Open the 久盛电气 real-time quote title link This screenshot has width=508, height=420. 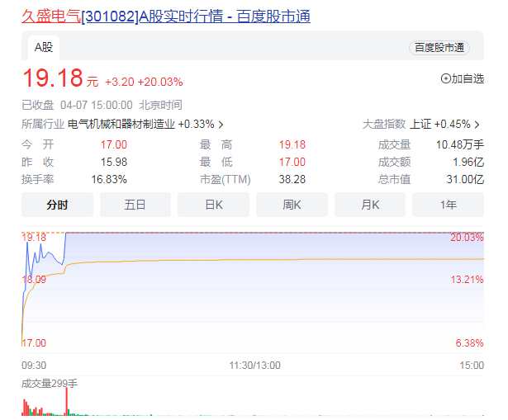point(166,17)
